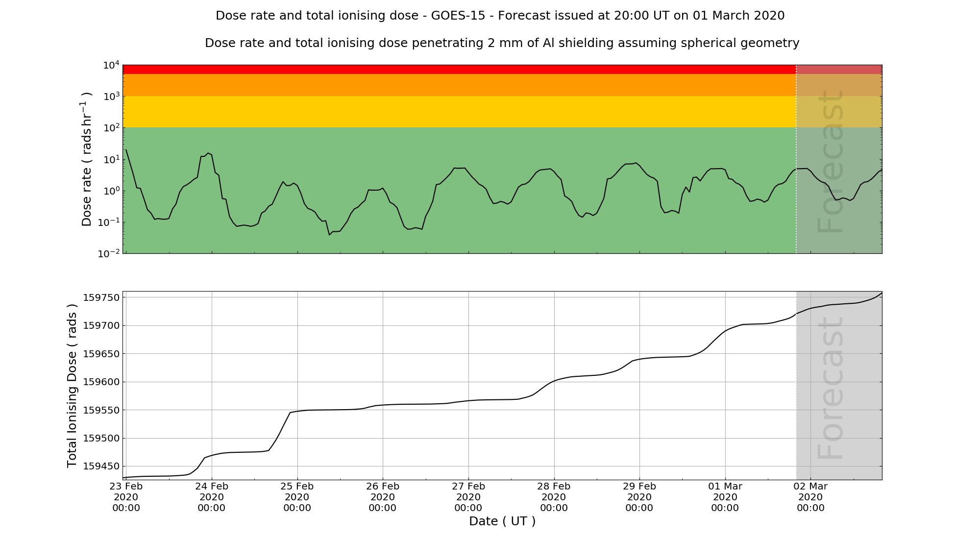Click the 02 Mar 2020 date label
The height and width of the screenshot is (539, 980).
[810, 497]
